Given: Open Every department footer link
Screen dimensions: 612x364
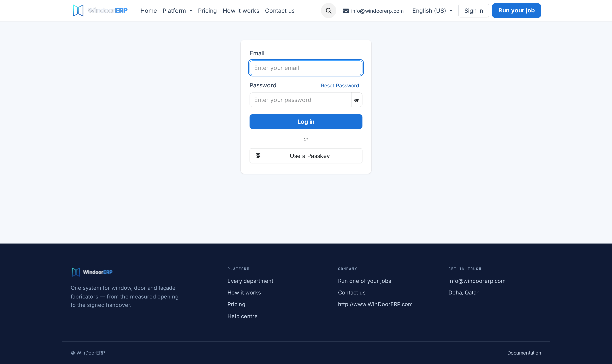Looking at the screenshot, I should pyautogui.click(x=250, y=281).
